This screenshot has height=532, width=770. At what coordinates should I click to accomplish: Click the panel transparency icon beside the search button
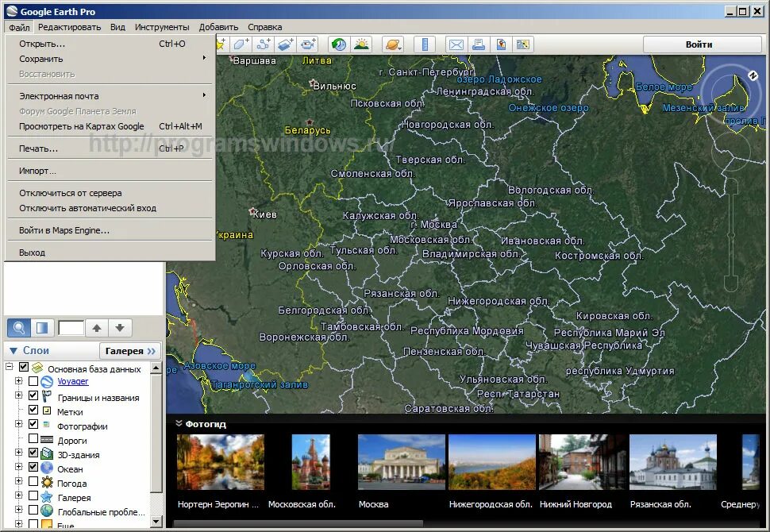pyautogui.click(x=42, y=328)
